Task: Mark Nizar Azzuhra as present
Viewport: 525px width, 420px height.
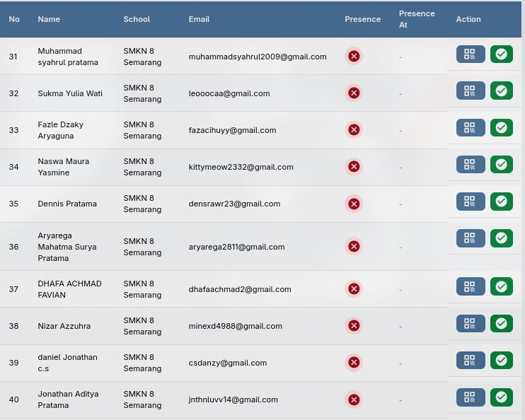Action: (x=502, y=323)
